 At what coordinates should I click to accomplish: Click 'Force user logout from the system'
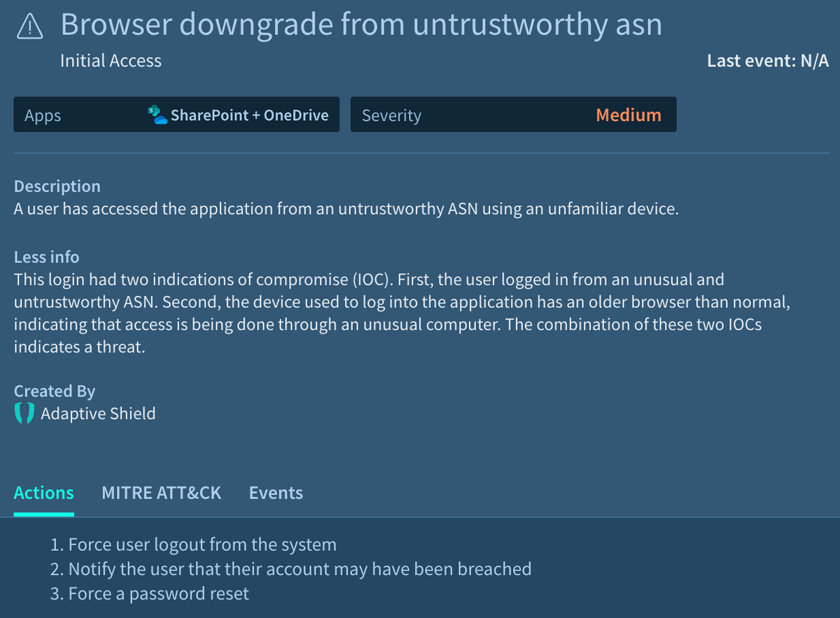click(192, 544)
